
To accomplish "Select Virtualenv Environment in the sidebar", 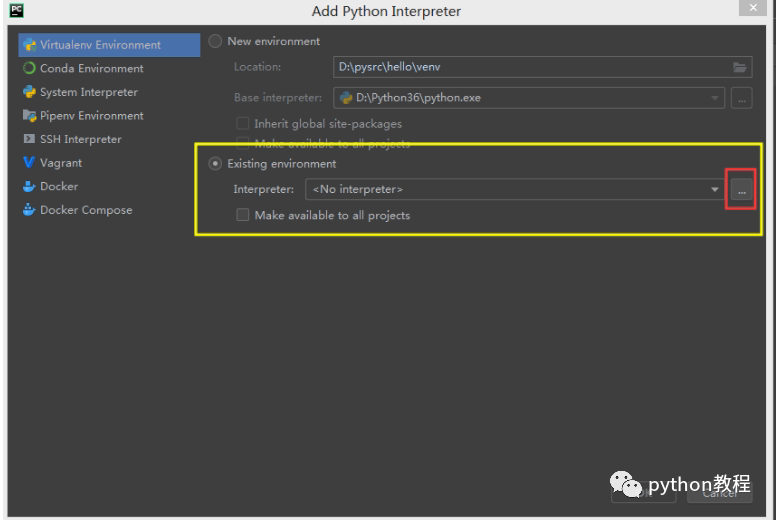I will point(109,45).
